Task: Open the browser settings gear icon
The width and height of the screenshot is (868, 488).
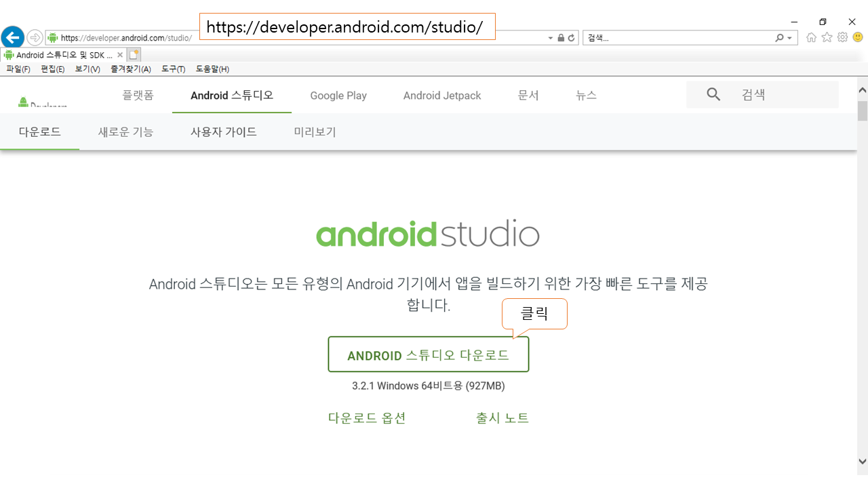Action: 842,37
